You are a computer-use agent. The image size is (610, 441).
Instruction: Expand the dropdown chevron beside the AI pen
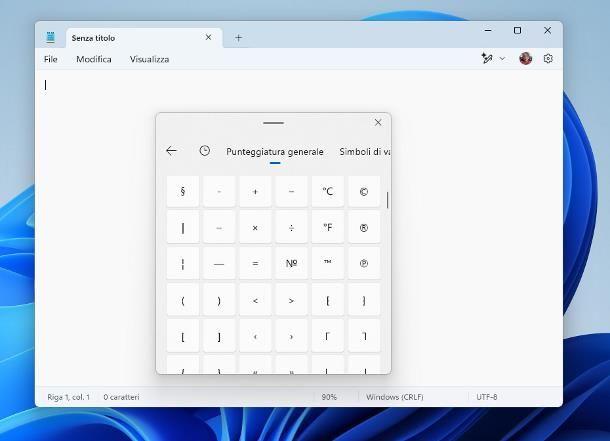[502, 59]
